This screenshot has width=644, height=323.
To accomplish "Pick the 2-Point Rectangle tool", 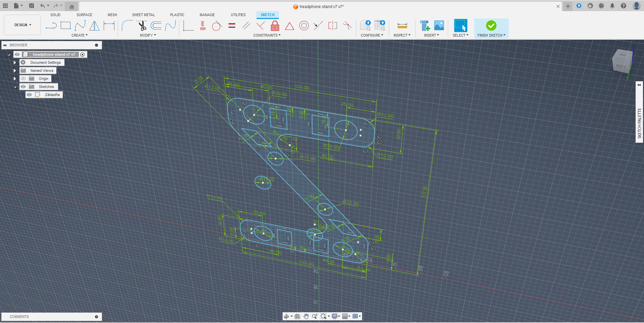I will (x=65, y=26).
